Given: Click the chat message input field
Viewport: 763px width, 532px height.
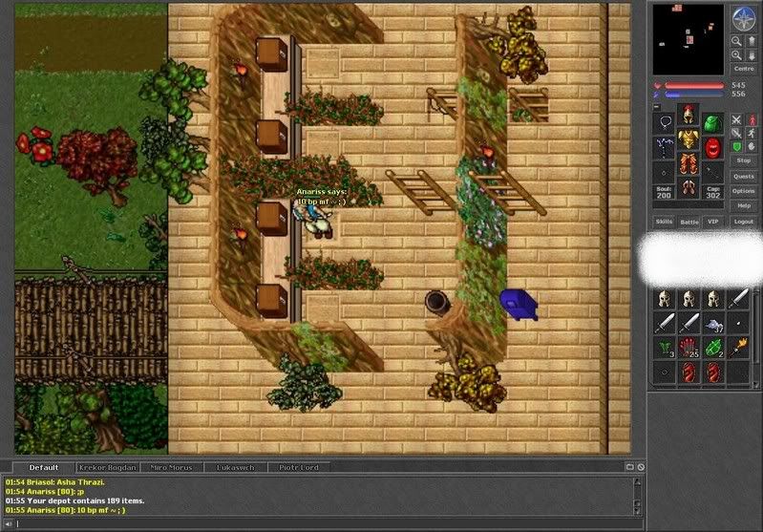Looking at the screenshot, I should point(329,523).
